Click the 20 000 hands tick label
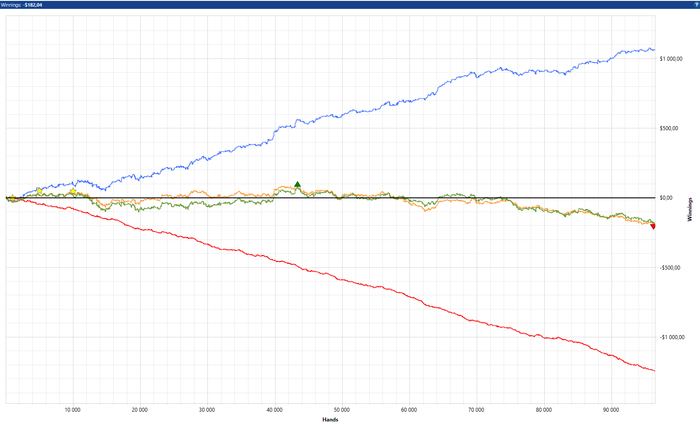The image size is (700, 425). (x=140, y=410)
